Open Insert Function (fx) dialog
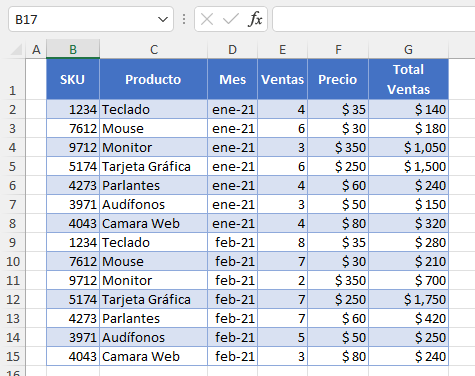 [x=255, y=19]
